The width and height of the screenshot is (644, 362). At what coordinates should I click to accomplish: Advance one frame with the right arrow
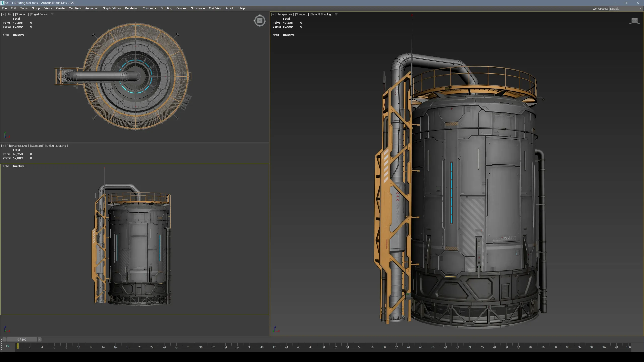pyautogui.click(x=39, y=339)
